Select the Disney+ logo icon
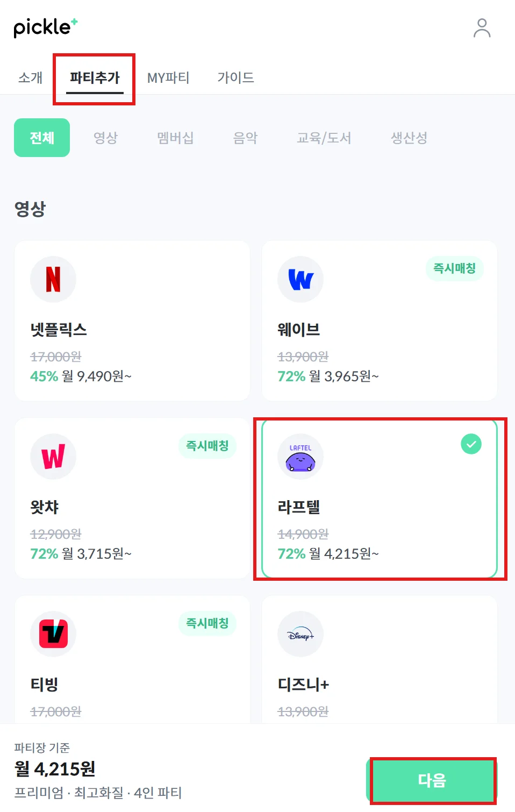The height and width of the screenshot is (812, 515). 301,634
